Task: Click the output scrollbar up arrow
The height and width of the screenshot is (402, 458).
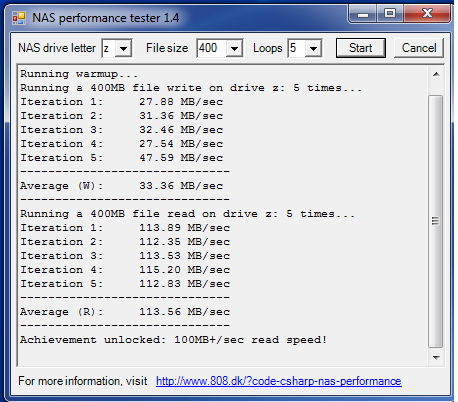Action: (436, 74)
